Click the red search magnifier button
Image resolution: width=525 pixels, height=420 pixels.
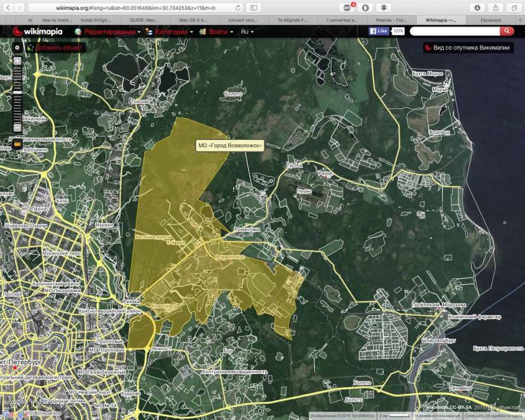click(x=507, y=31)
